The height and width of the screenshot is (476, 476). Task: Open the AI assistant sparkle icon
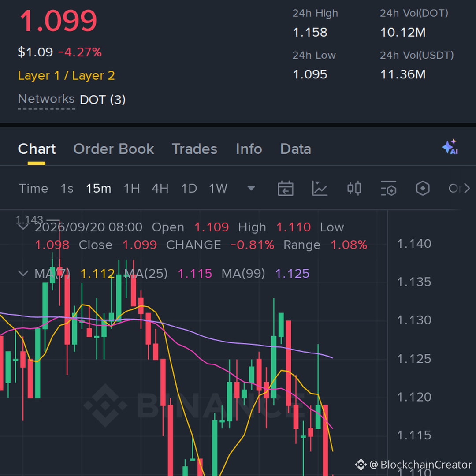click(x=450, y=147)
